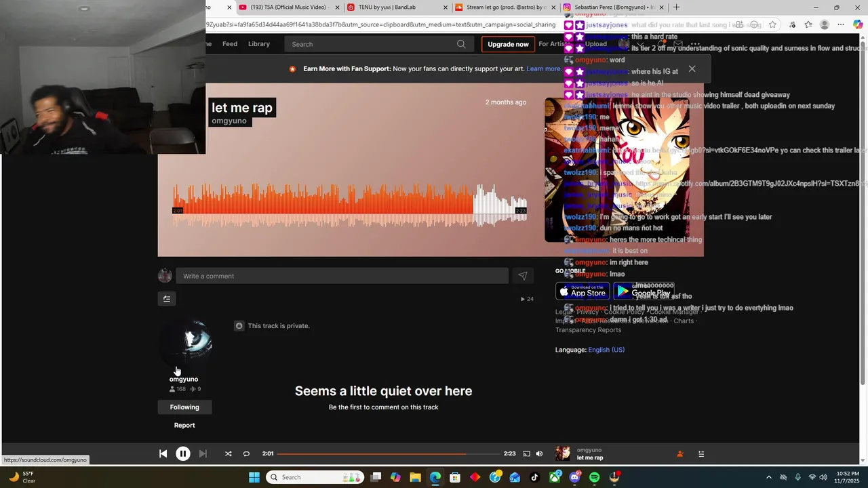The width and height of the screenshot is (868, 488).
Task: Open the next-up queue list icon
Action: pos(701,454)
